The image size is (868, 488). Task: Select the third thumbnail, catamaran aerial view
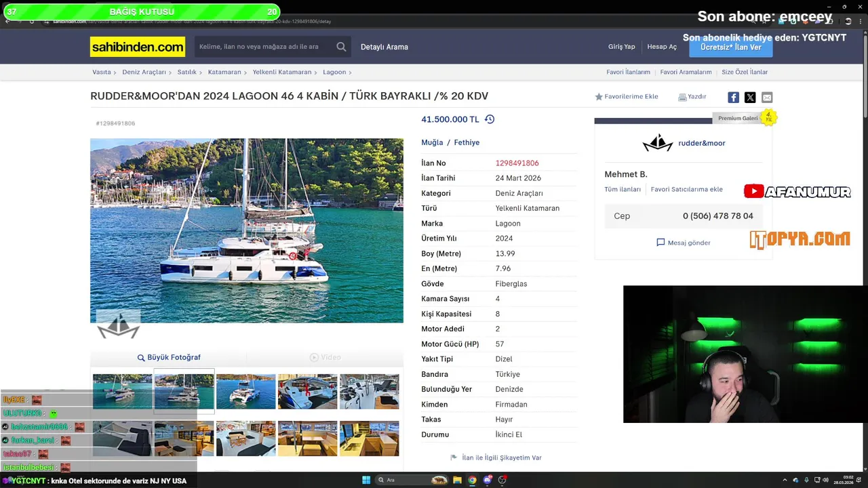(245, 391)
